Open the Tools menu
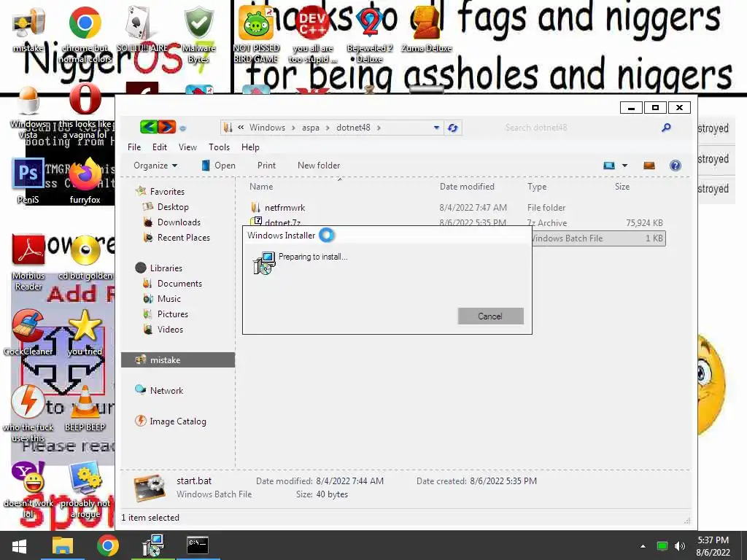The image size is (747, 560). coord(219,147)
